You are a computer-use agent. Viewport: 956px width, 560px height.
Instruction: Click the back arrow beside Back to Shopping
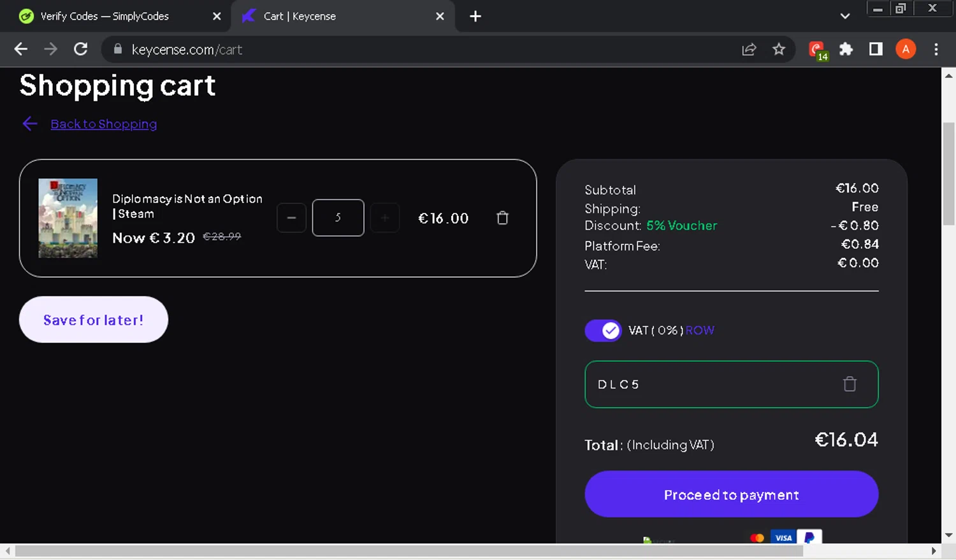click(30, 124)
